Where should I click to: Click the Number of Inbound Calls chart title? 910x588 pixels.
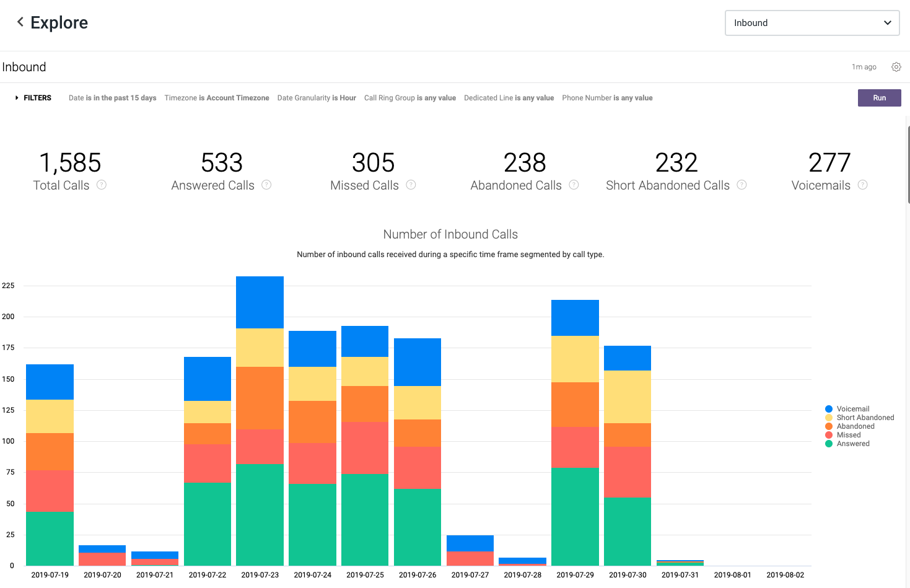(x=450, y=234)
